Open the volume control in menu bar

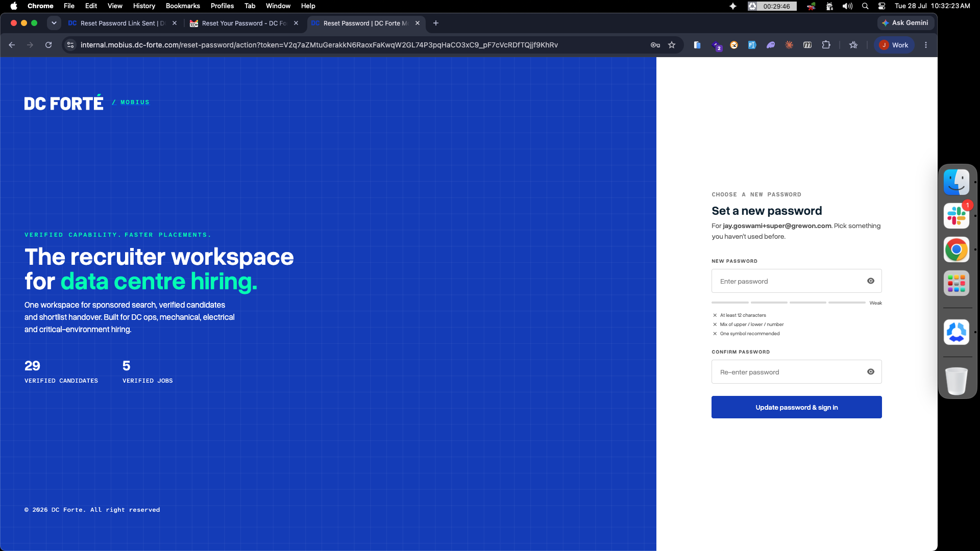click(847, 6)
